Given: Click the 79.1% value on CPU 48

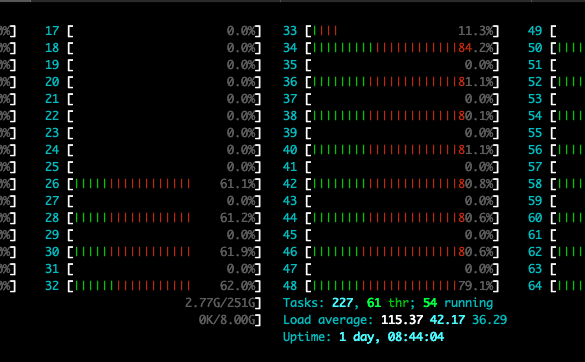Looking at the screenshot, I should click(476, 286).
